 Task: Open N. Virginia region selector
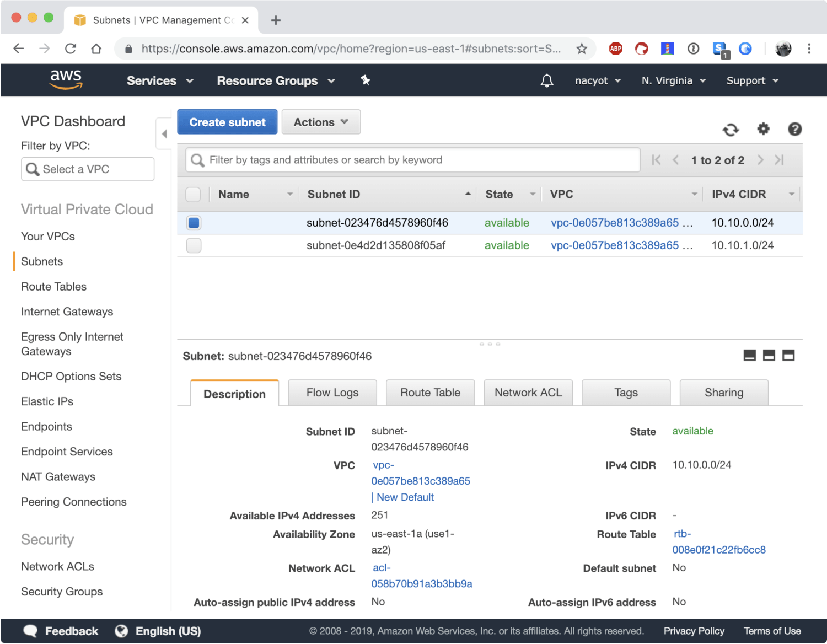click(674, 81)
